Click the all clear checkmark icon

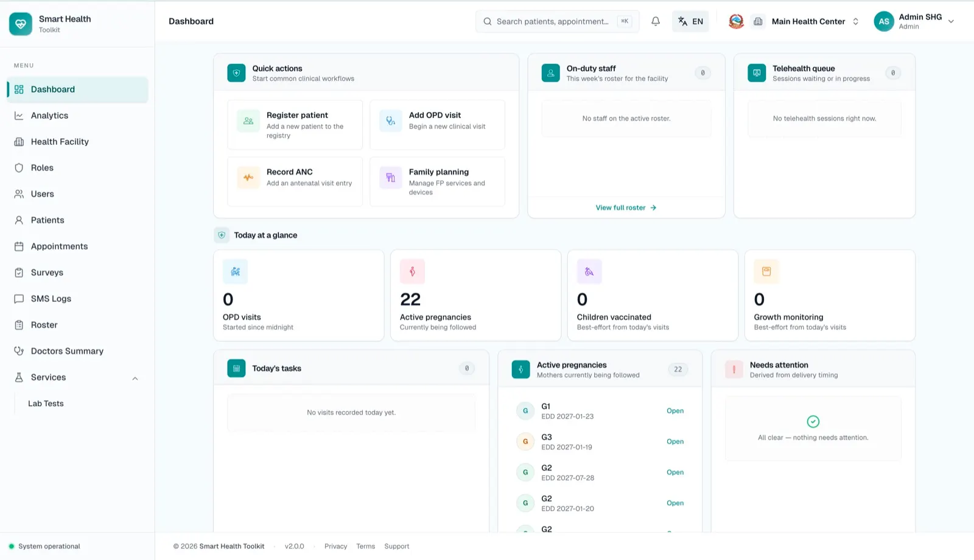coord(813,421)
